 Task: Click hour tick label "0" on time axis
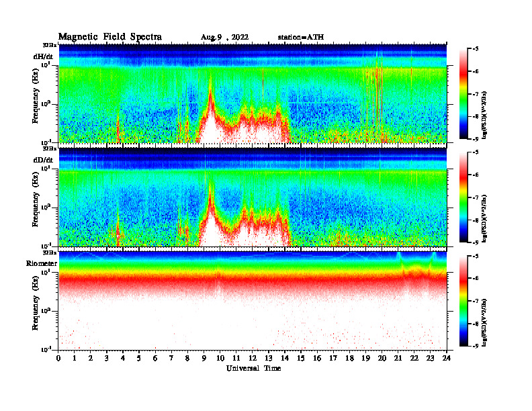click(58, 359)
